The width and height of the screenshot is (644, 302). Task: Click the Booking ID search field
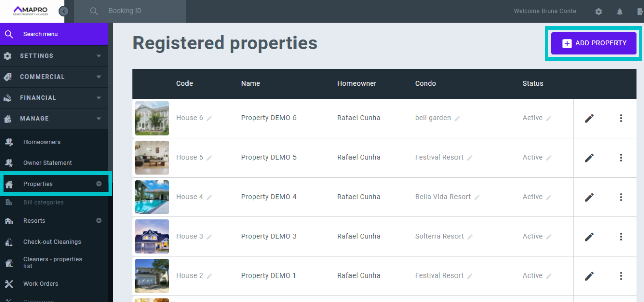point(141,11)
